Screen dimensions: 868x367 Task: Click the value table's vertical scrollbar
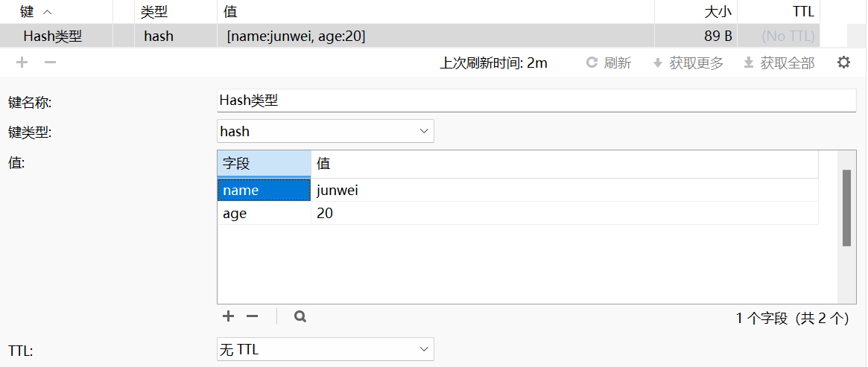(x=846, y=208)
